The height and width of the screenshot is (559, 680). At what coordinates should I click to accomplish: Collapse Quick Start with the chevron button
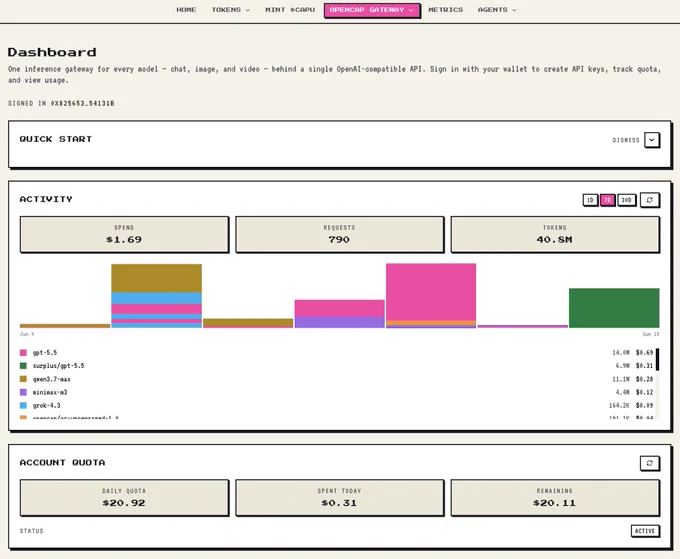tap(652, 140)
